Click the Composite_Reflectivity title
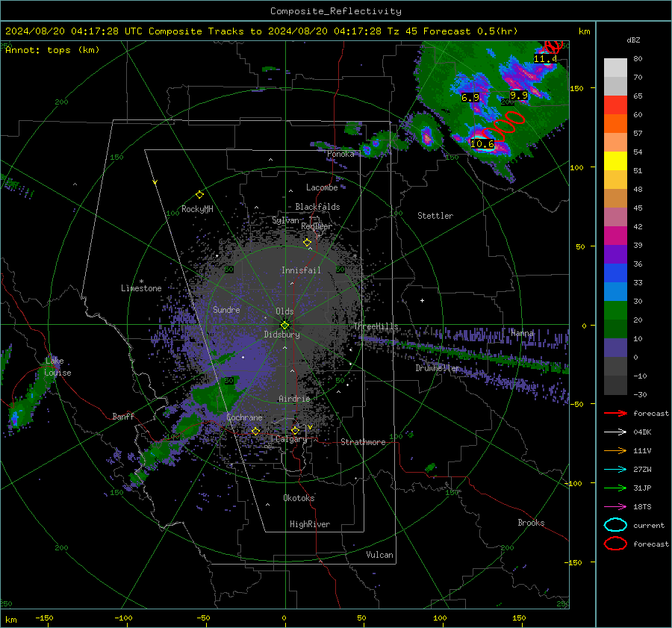The height and width of the screenshot is (628, 672). pos(335,11)
